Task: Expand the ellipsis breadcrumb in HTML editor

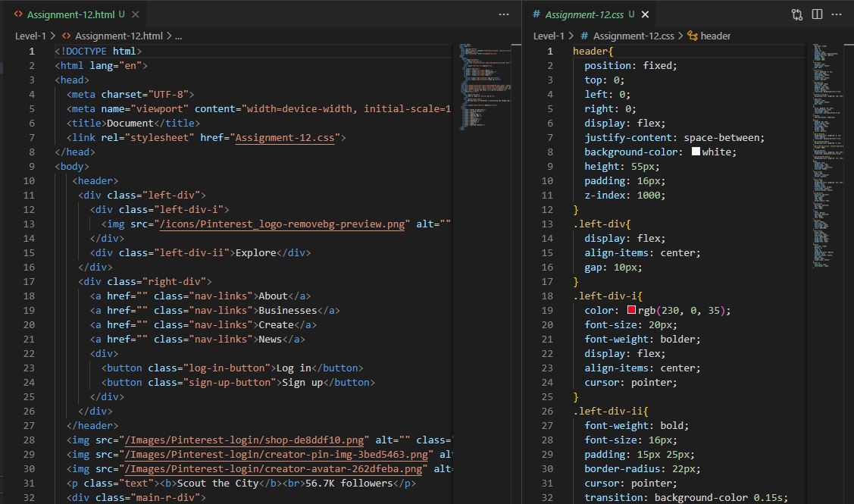Action: [x=179, y=36]
